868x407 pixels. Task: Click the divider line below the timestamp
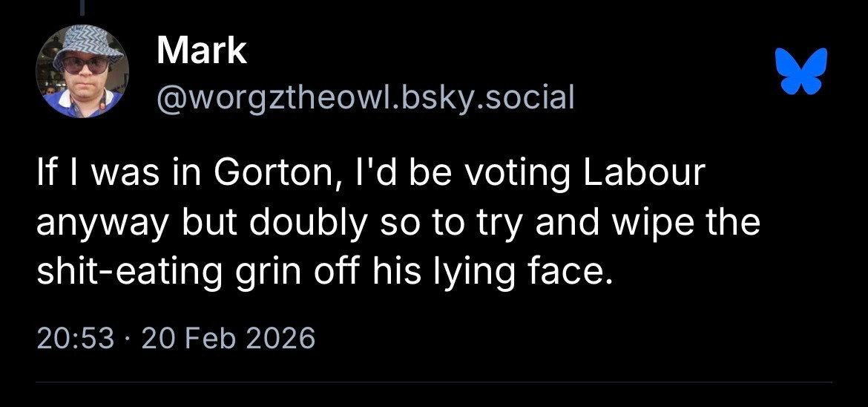tap(434, 382)
